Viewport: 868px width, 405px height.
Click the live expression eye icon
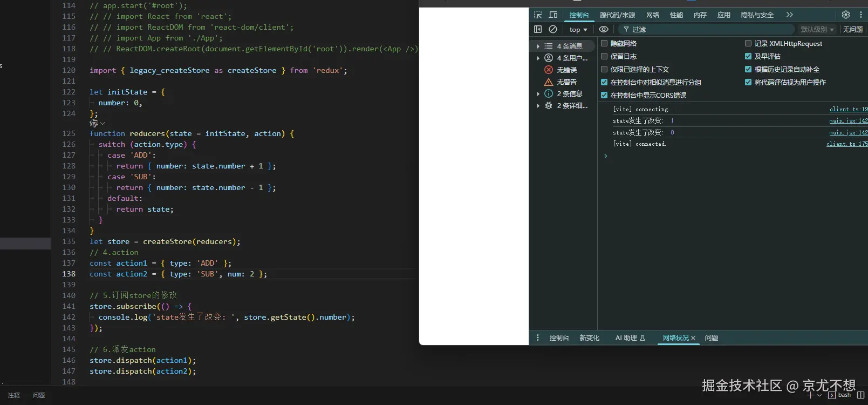[x=604, y=29]
